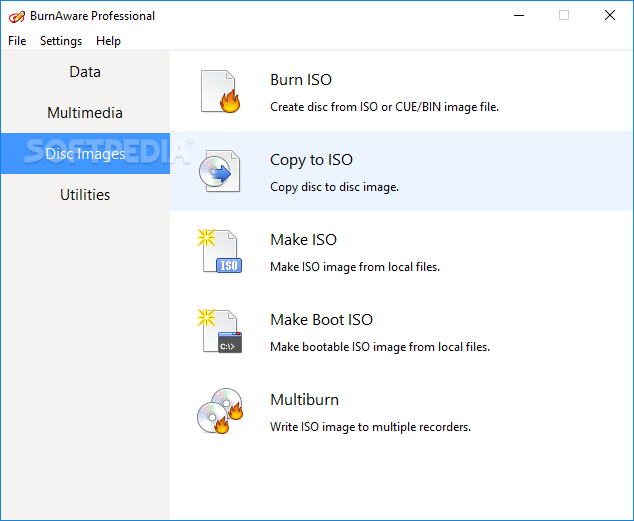
Task: Open the Help menu
Action: (108, 41)
